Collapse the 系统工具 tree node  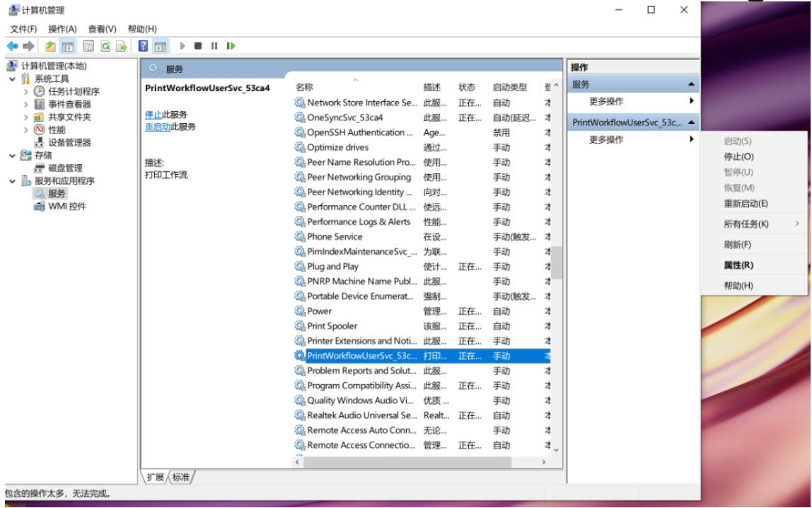(x=13, y=79)
